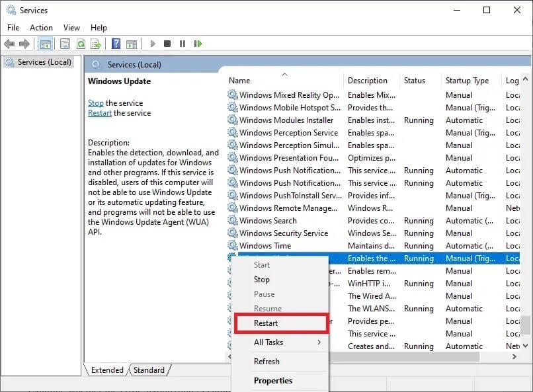Click 'Automatic (...' startup of Windows Search

[x=470, y=220]
